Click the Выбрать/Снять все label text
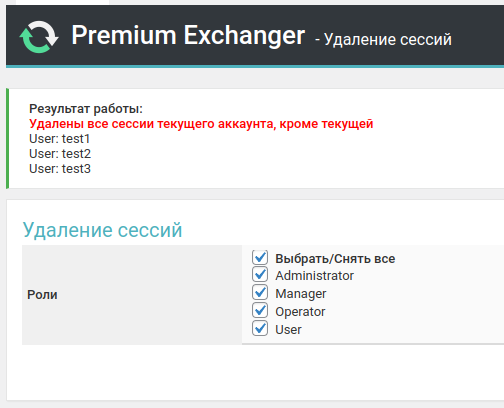The image size is (504, 408). click(x=335, y=259)
